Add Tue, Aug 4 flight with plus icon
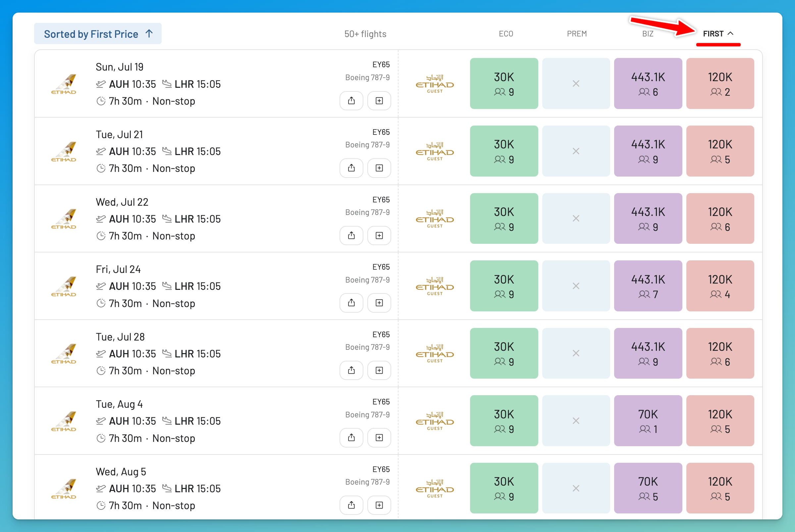Image resolution: width=795 pixels, height=532 pixels. (379, 438)
